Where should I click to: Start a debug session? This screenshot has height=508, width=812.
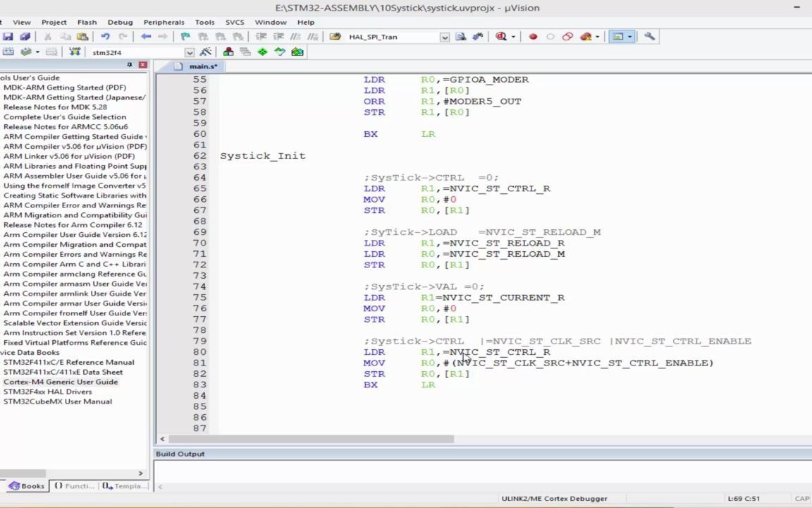pyautogui.click(x=500, y=36)
